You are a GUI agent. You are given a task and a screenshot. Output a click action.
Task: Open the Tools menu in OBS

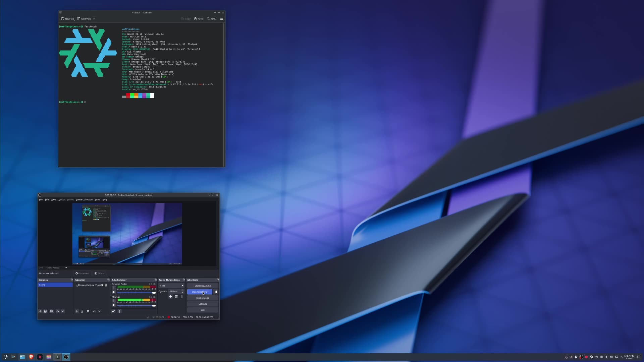pyautogui.click(x=98, y=199)
